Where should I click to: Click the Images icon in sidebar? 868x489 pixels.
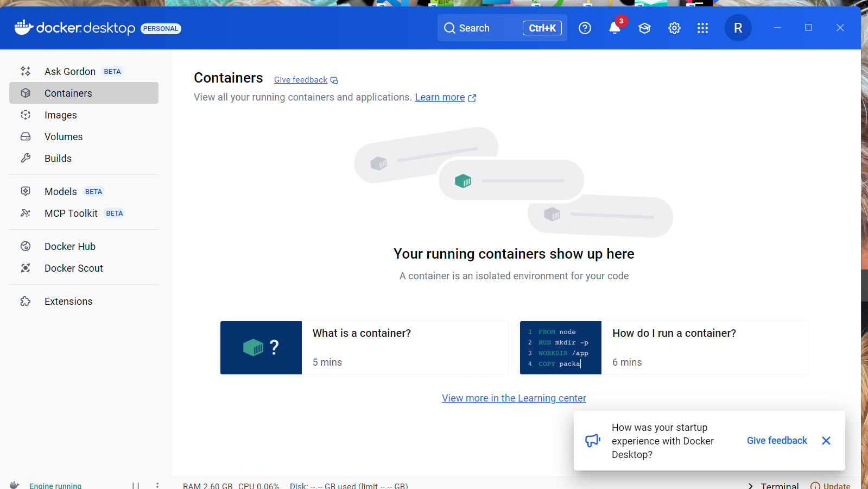coord(26,115)
